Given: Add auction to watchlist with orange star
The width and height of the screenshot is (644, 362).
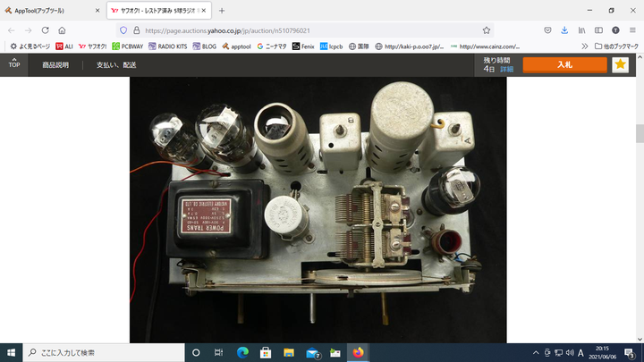Looking at the screenshot, I should (620, 64).
